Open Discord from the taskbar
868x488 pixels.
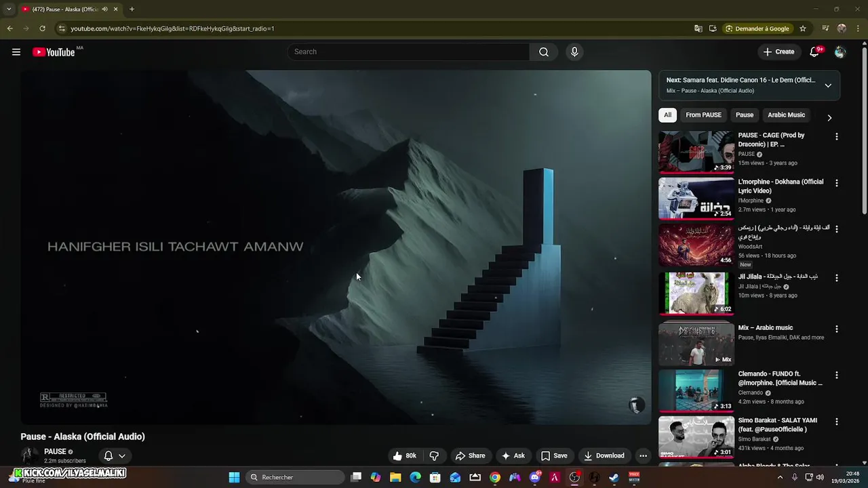535,477
